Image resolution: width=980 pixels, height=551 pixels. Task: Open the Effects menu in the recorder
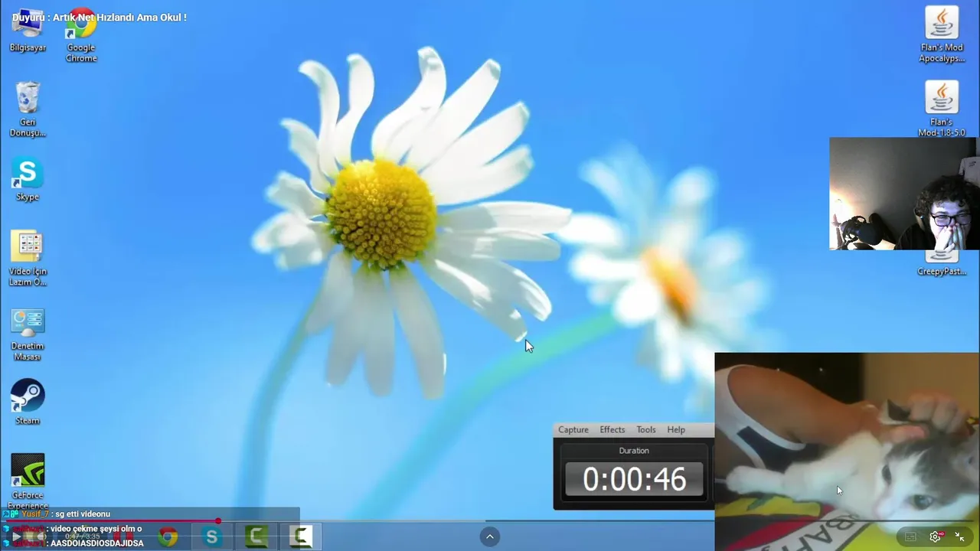[x=612, y=429]
